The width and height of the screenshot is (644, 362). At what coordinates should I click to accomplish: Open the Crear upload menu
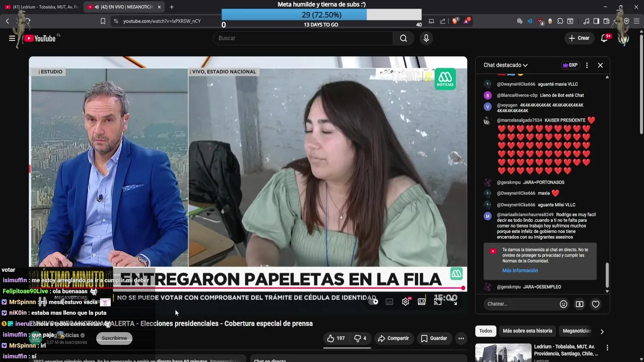coord(579,38)
